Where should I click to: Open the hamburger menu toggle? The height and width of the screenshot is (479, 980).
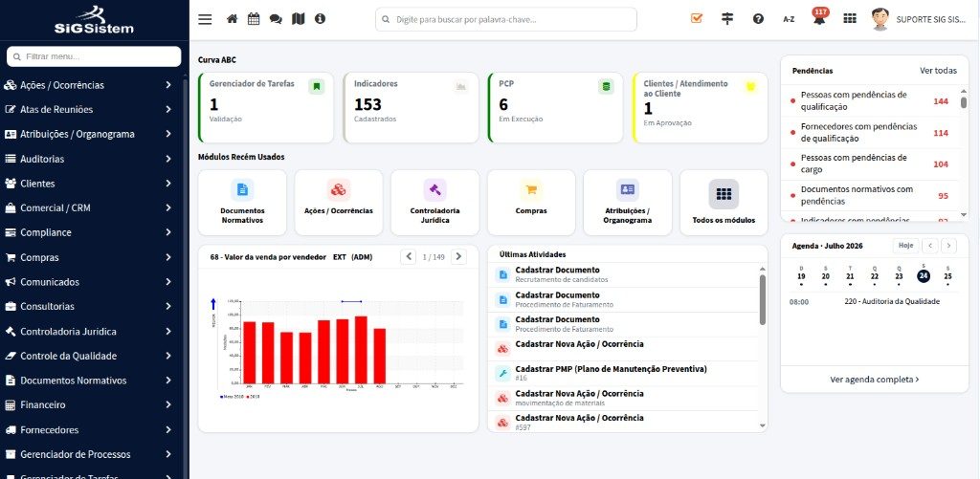pos(205,19)
